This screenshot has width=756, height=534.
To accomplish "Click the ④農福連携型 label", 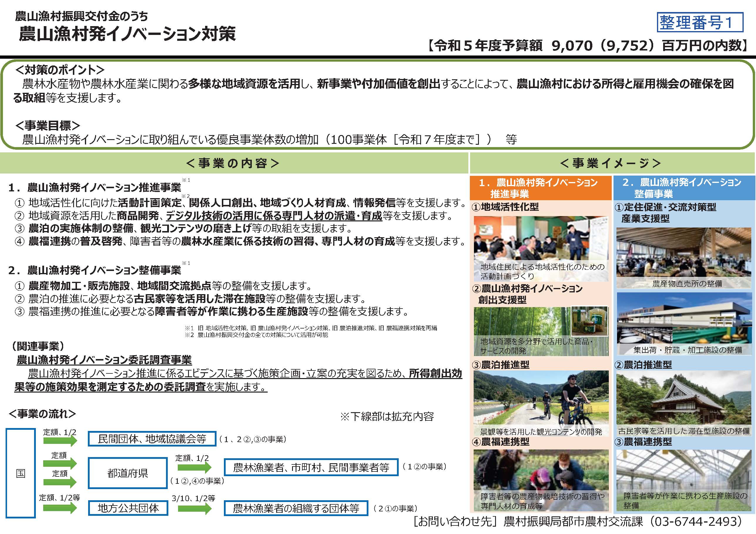I will [501, 442].
